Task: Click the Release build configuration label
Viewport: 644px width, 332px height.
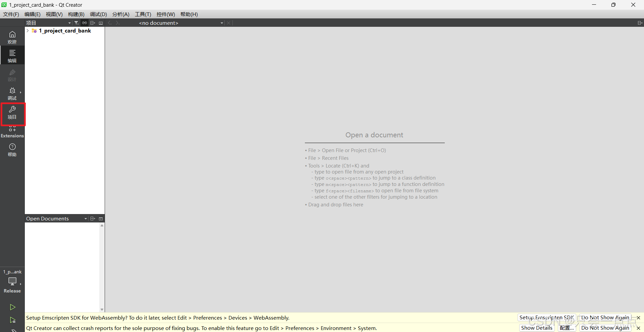Action: click(x=12, y=291)
